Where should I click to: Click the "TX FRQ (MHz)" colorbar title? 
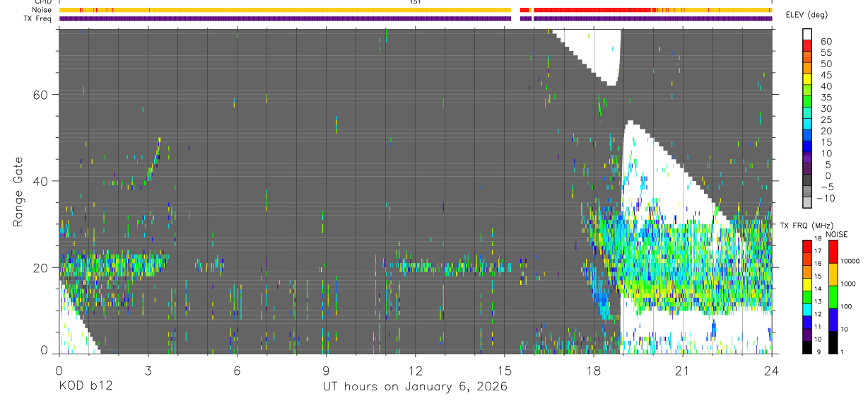tap(807, 225)
